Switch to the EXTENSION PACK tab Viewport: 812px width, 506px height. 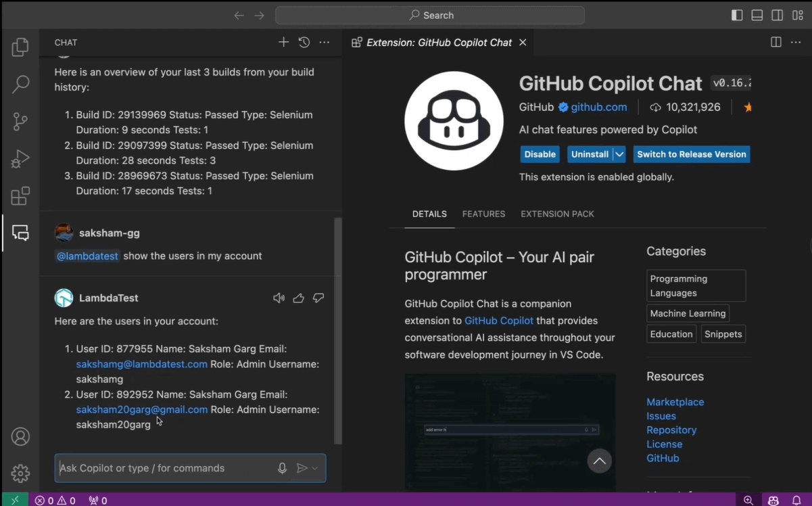[x=557, y=214]
